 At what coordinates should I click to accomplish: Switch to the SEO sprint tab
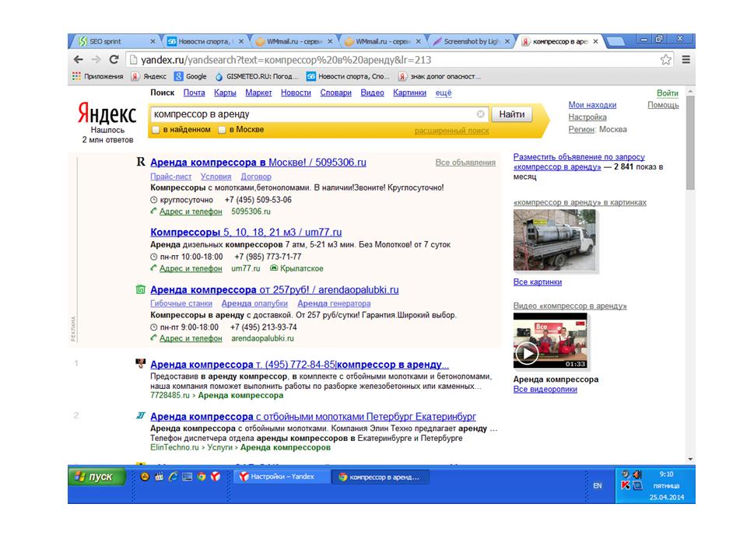coord(116,41)
